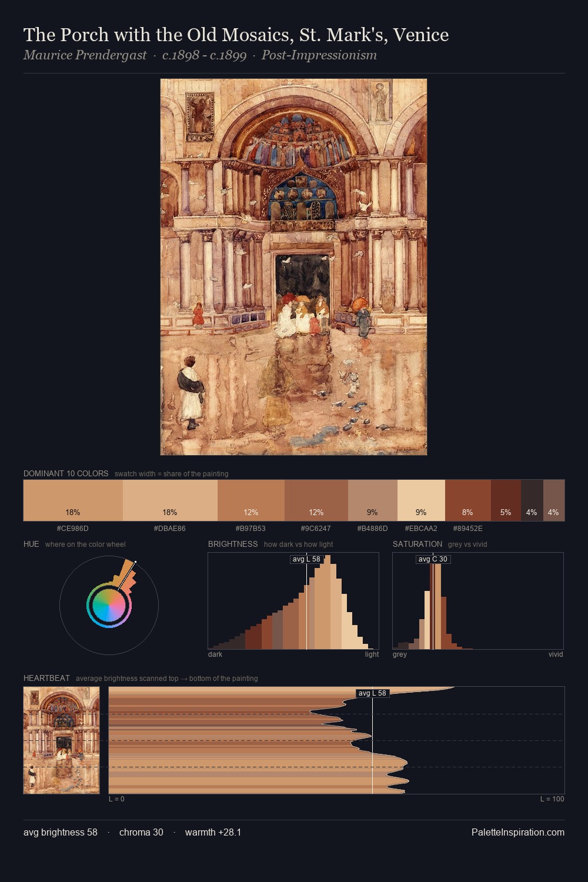This screenshot has width=588, height=882.
Task: Click the hex code #9C6247 label
Action: 316,529
